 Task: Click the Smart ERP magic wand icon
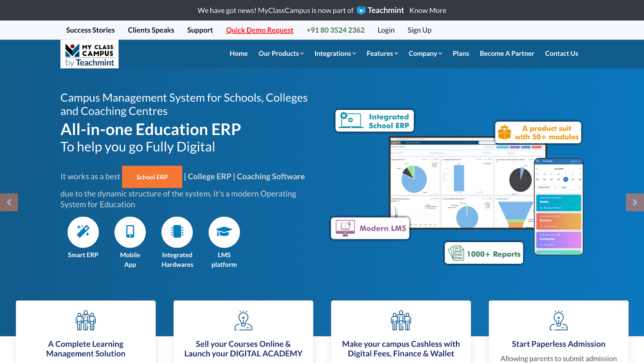tap(83, 232)
